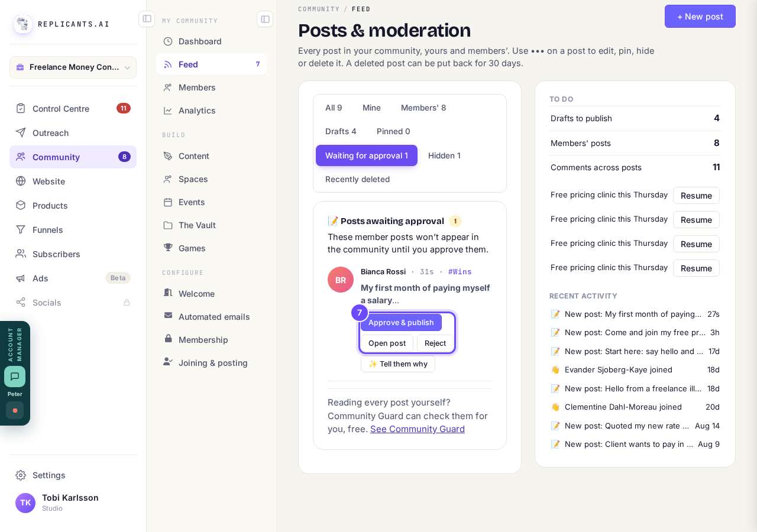Viewport: 757px width, 532px height.
Task: Click the Tell them why button
Action: [x=398, y=364]
